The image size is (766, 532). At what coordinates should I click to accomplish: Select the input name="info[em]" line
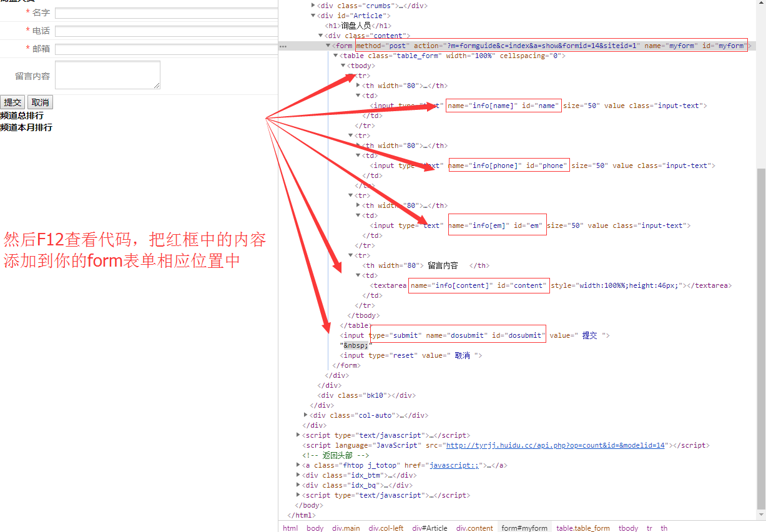530,225
